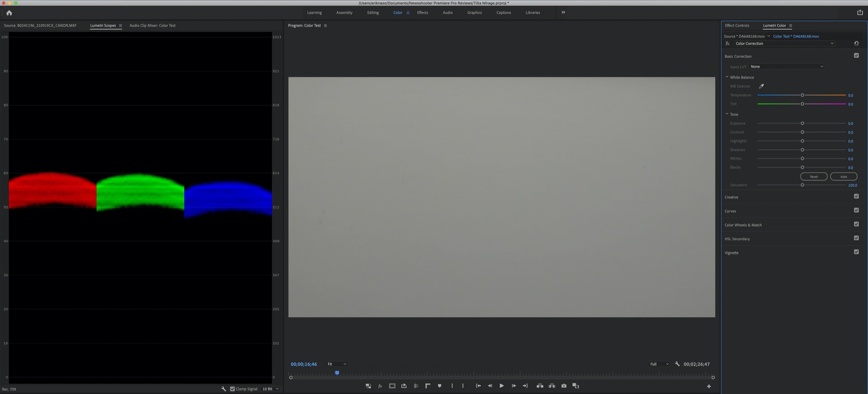Click the Export Frame camera icon

click(564, 386)
